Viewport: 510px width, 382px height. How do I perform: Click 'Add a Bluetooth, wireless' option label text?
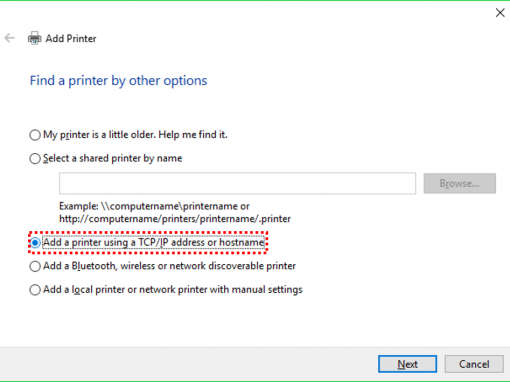(x=170, y=266)
